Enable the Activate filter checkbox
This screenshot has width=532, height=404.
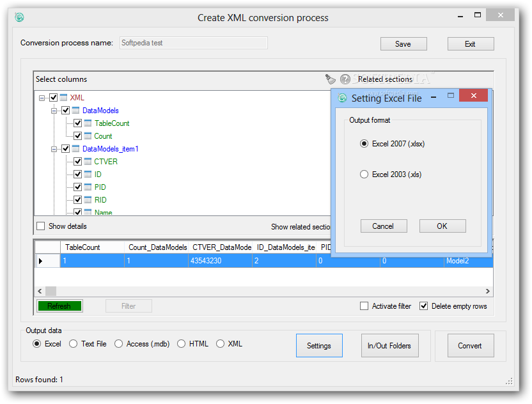pyautogui.click(x=364, y=306)
